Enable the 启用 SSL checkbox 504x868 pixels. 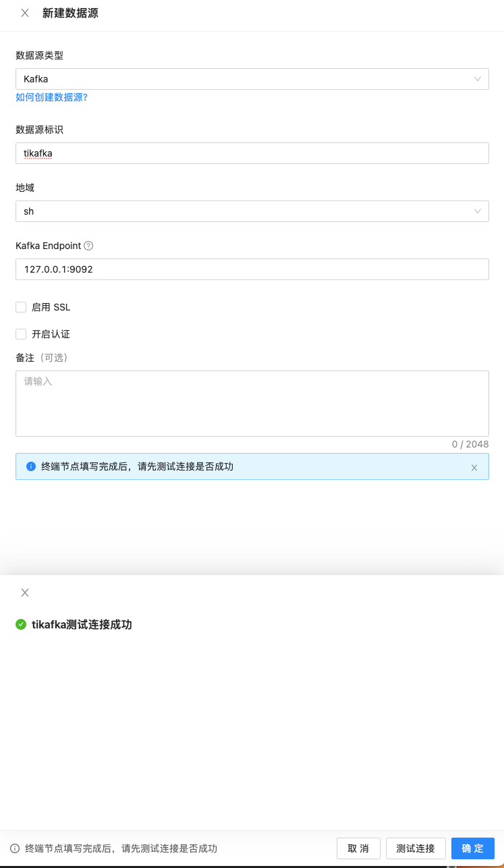21,307
